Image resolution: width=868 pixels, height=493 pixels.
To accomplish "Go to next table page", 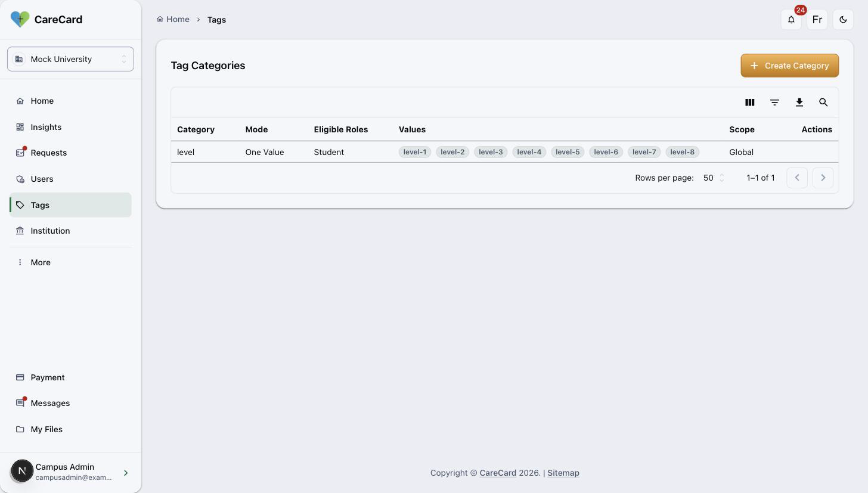I will (823, 178).
